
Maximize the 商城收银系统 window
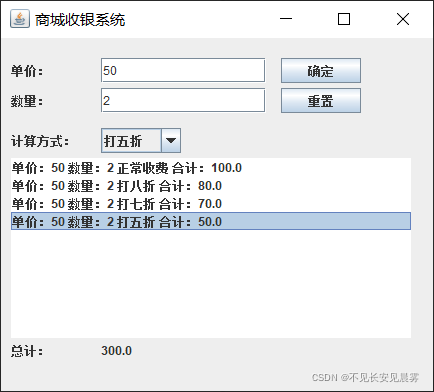[344, 19]
